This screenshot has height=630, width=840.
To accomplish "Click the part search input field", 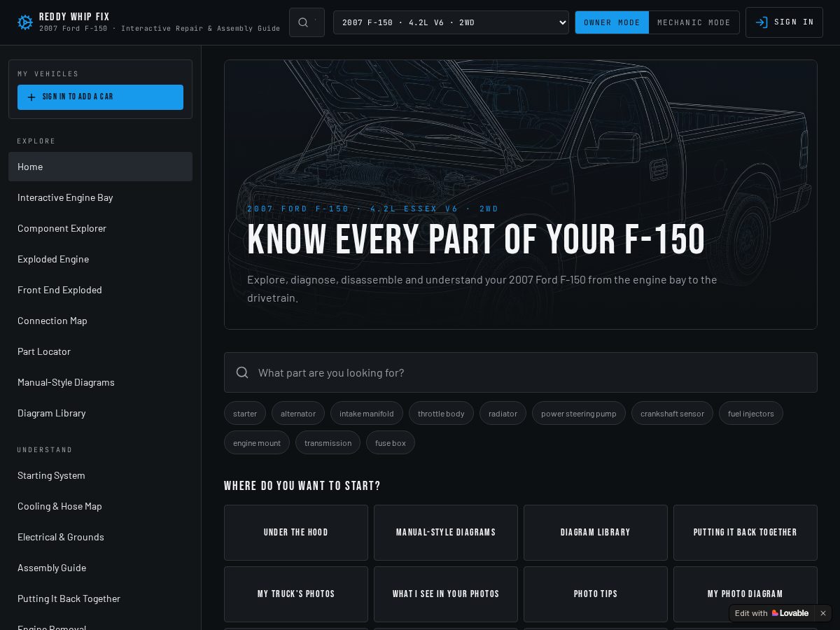I will click(x=521, y=372).
